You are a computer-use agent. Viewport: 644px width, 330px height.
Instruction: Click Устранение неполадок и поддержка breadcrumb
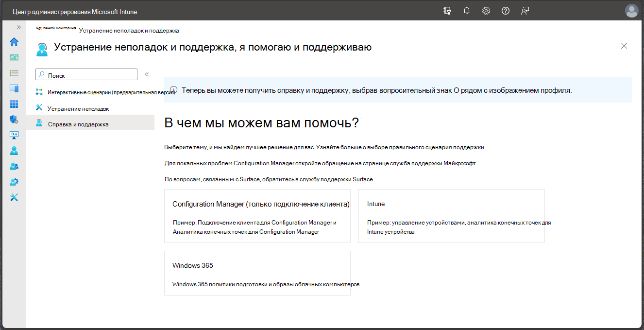click(129, 31)
